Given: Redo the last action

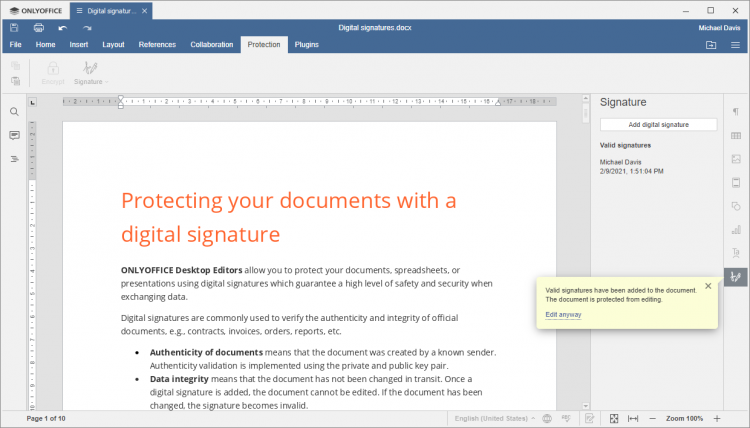Looking at the screenshot, I should pyautogui.click(x=87, y=28).
